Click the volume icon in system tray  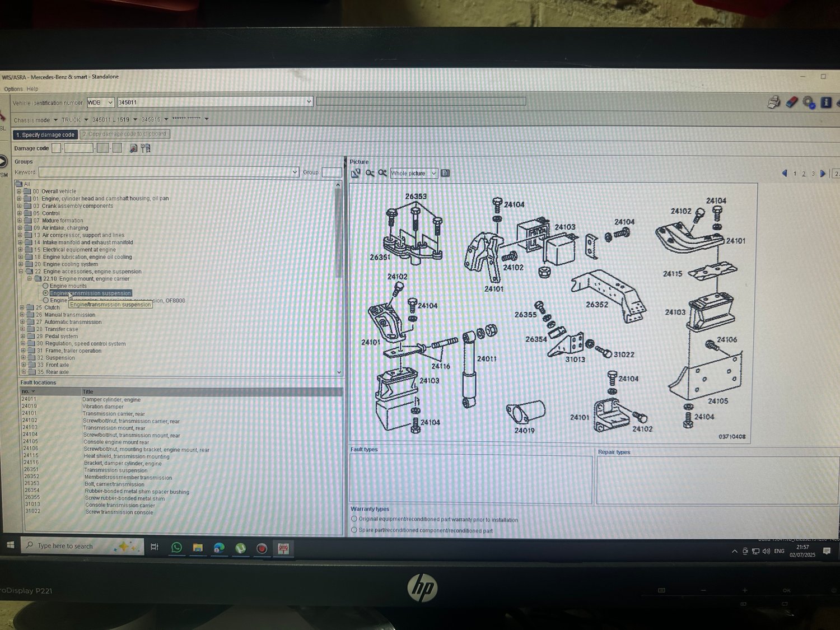(x=766, y=552)
